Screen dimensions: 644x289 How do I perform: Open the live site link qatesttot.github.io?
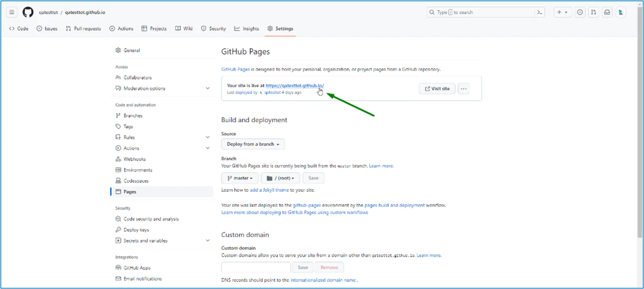click(x=294, y=85)
